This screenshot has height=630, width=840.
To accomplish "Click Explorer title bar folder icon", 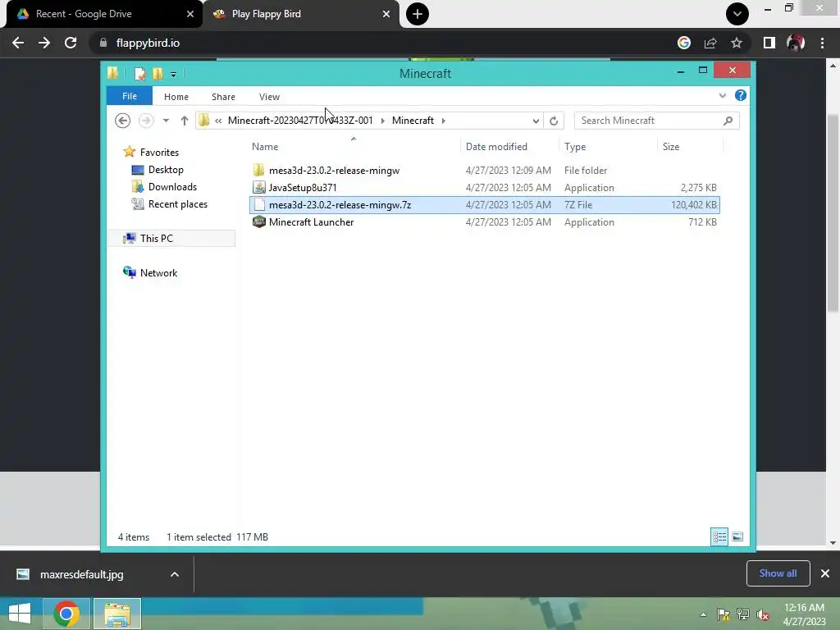I will pos(112,73).
